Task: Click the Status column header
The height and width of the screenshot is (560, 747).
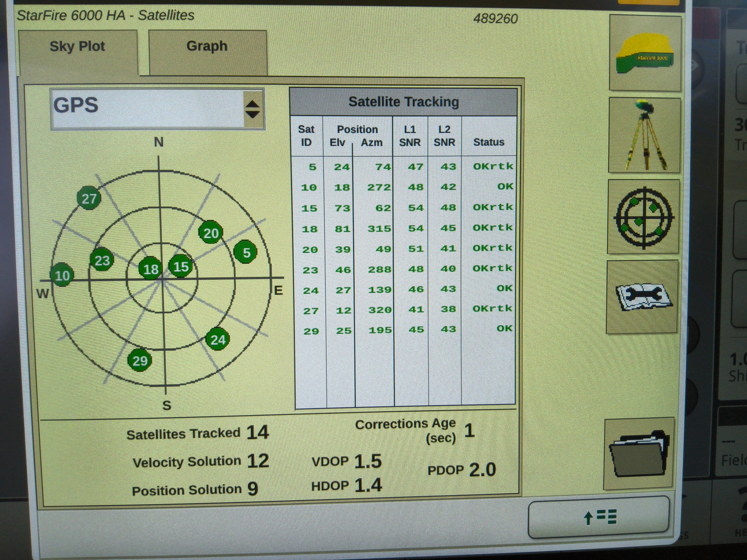Action: pos(489,142)
